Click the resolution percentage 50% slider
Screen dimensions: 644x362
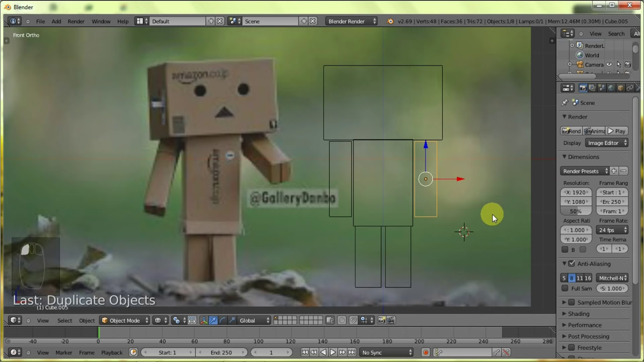[576, 211]
